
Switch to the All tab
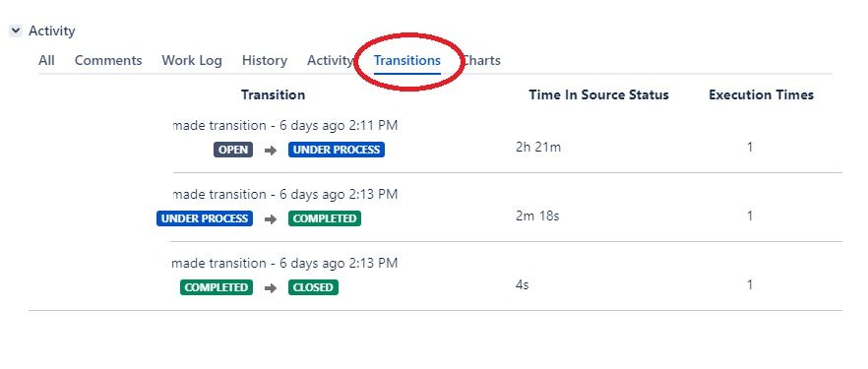coord(46,60)
